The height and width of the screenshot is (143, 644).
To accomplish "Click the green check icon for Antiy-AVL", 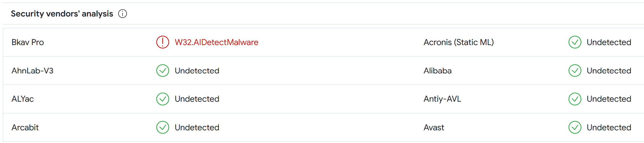I will (x=575, y=99).
